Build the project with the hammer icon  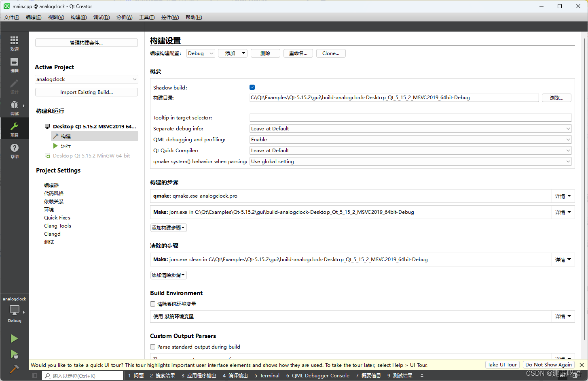point(14,369)
